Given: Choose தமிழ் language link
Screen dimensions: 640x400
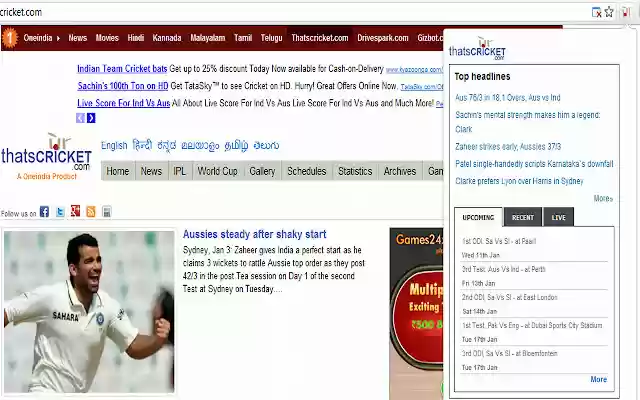Looking at the screenshot, I should [x=236, y=146].
